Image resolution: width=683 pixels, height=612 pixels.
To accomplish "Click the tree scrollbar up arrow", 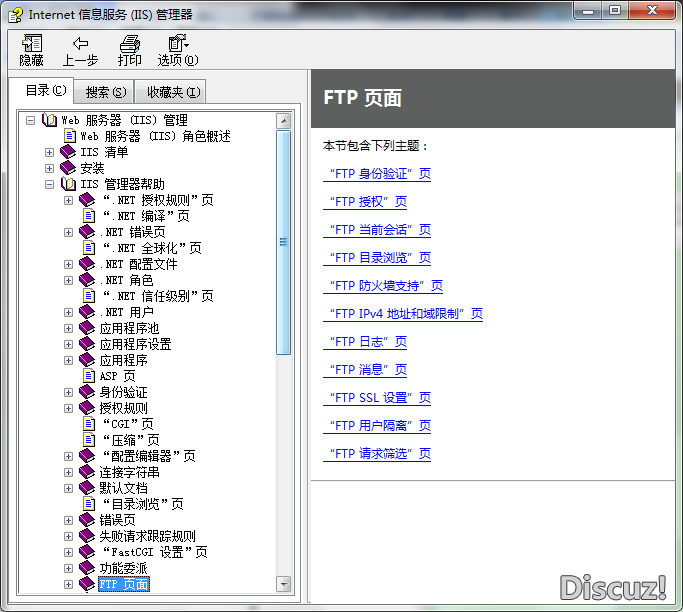I will coord(284,121).
